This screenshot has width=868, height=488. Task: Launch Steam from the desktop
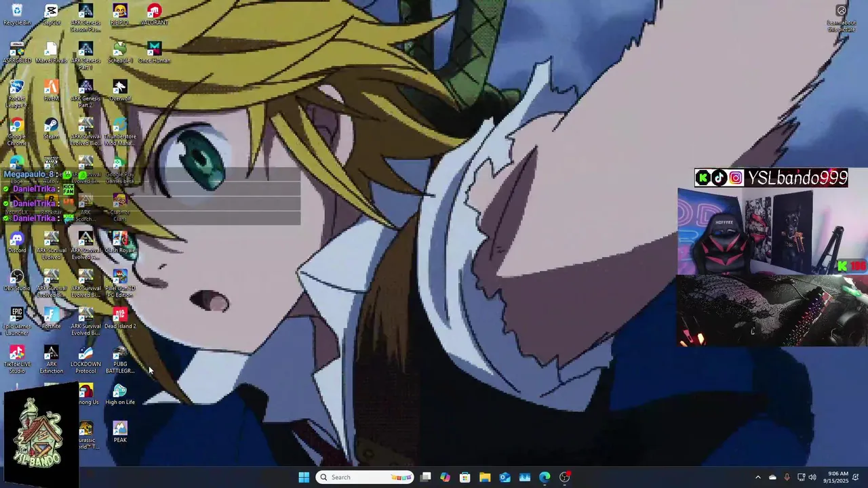click(x=52, y=128)
